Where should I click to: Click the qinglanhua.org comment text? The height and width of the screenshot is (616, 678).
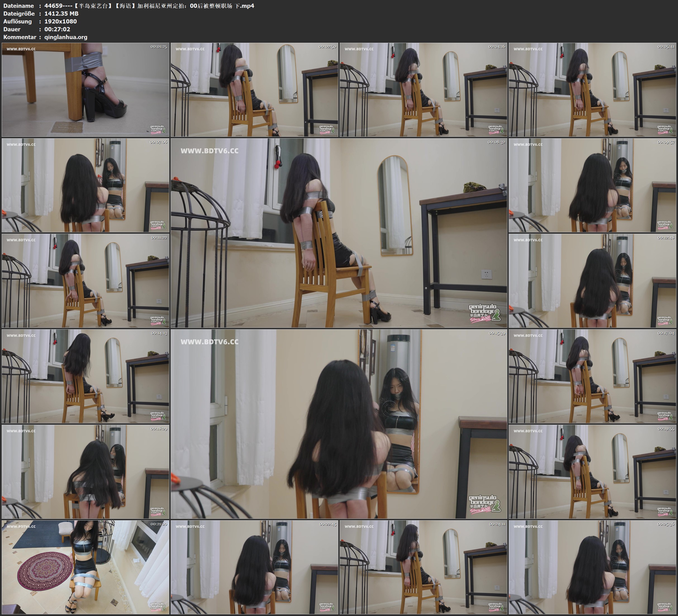(66, 37)
